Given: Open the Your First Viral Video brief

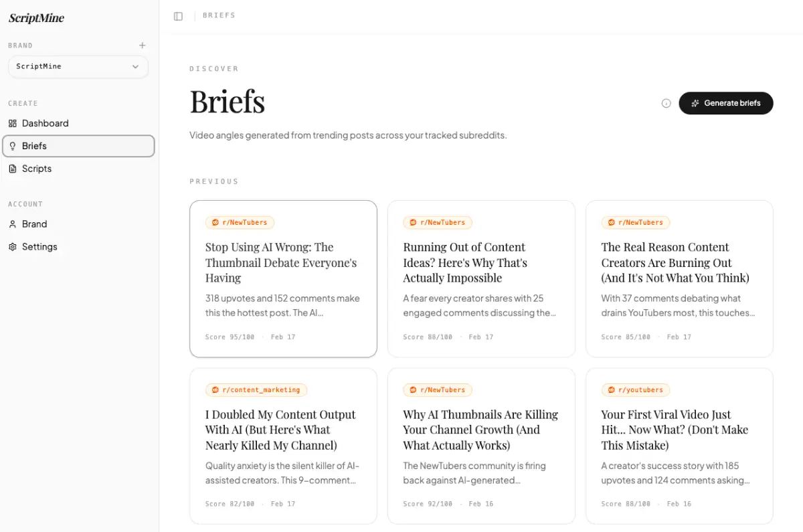Looking at the screenshot, I should pyautogui.click(x=679, y=446).
